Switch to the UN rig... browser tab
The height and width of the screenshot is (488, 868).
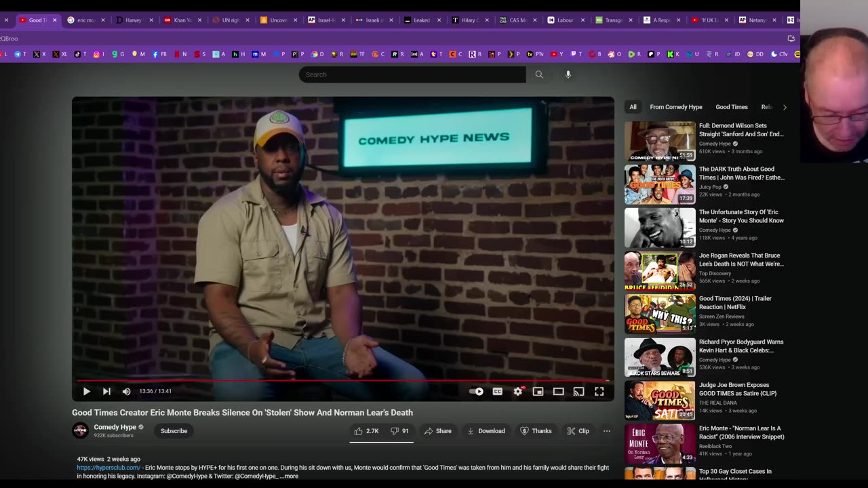pos(231,20)
